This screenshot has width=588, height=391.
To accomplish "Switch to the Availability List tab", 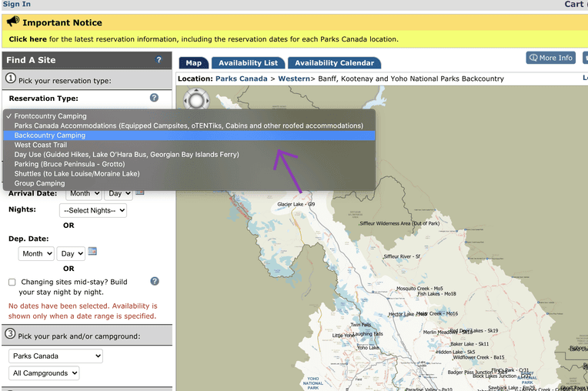I will click(248, 63).
